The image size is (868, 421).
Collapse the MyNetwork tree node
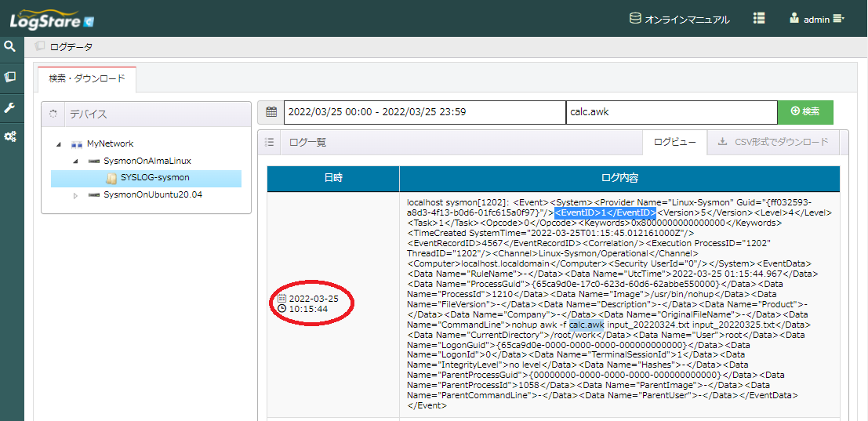59,143
